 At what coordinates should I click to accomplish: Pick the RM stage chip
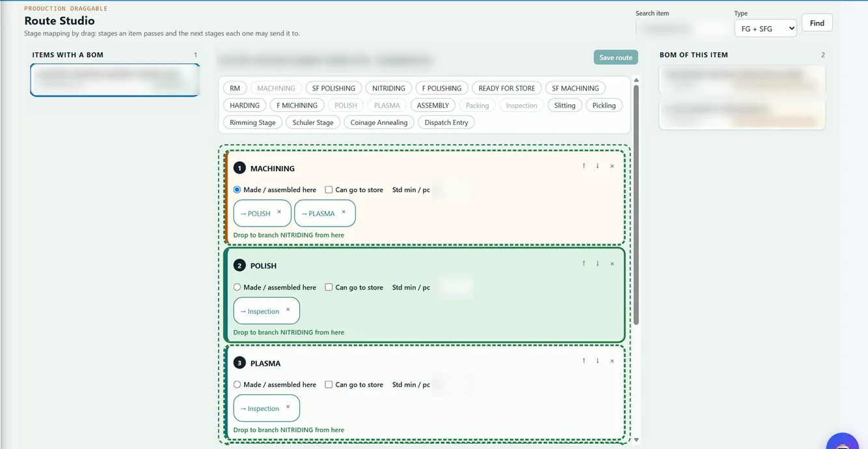[235, 88]
